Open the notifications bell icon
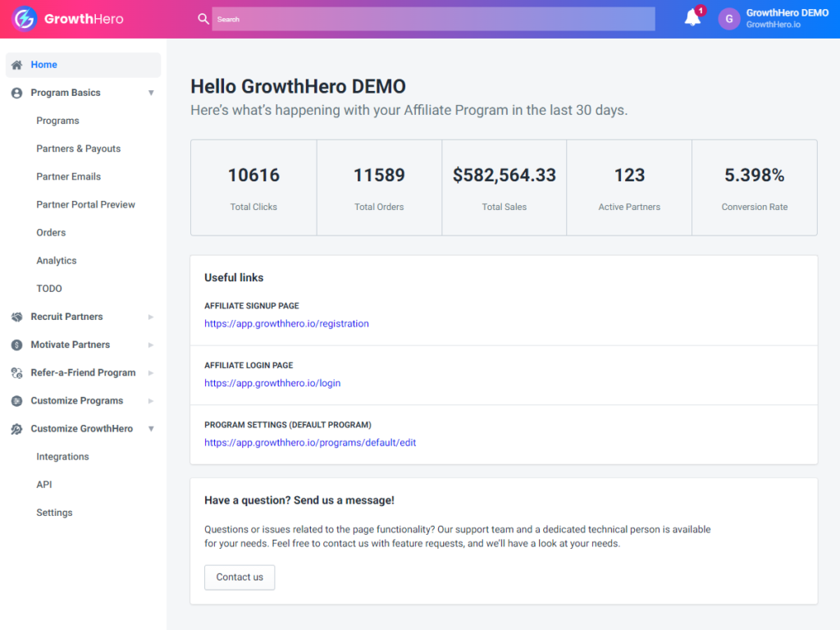The height and width of the screenshot is (630, 840). point(692,18)
